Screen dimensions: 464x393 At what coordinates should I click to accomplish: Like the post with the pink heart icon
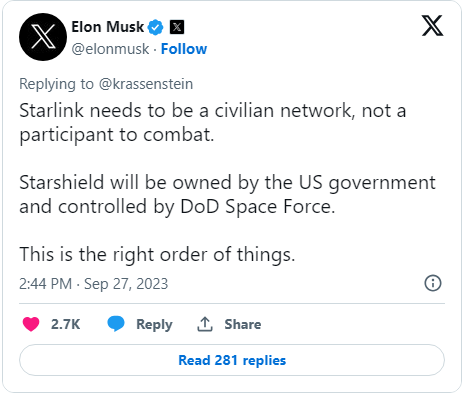(x=31, y=324)
